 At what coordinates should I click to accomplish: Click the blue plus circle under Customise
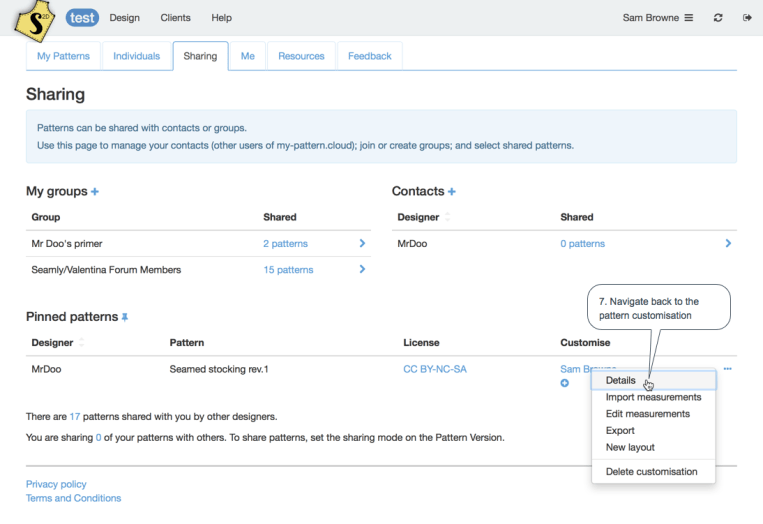click(x=565, y=383)
